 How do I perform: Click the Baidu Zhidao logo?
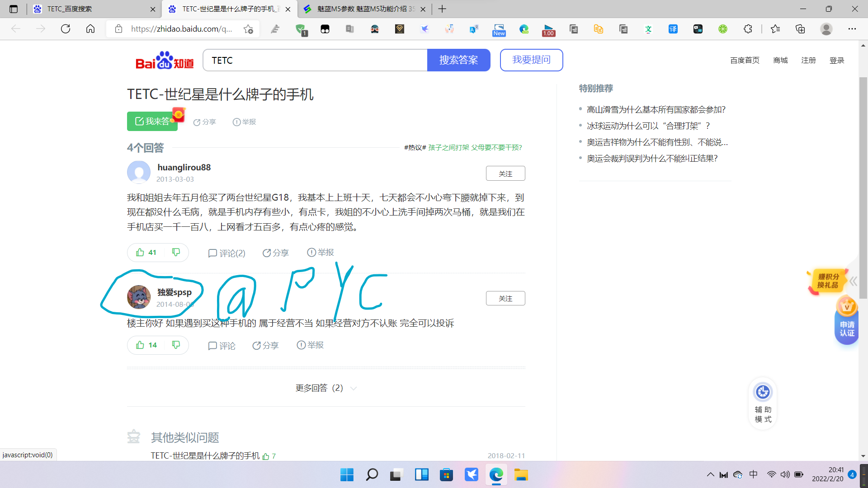165,61
